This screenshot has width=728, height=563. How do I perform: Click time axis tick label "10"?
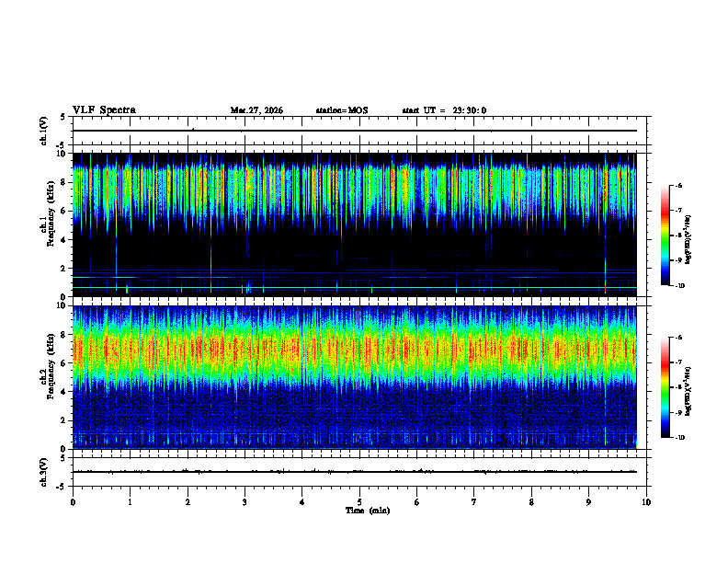[646, 502]
